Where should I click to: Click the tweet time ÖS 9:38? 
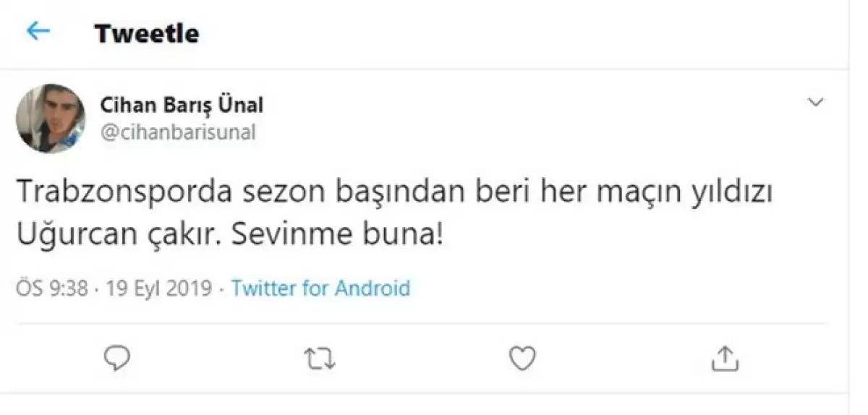click(52, 289)
